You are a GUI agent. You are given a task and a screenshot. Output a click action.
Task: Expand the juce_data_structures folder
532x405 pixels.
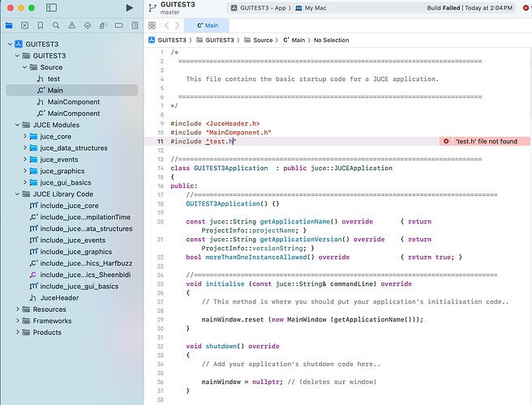pyautogui.click(x=25, y=147)
